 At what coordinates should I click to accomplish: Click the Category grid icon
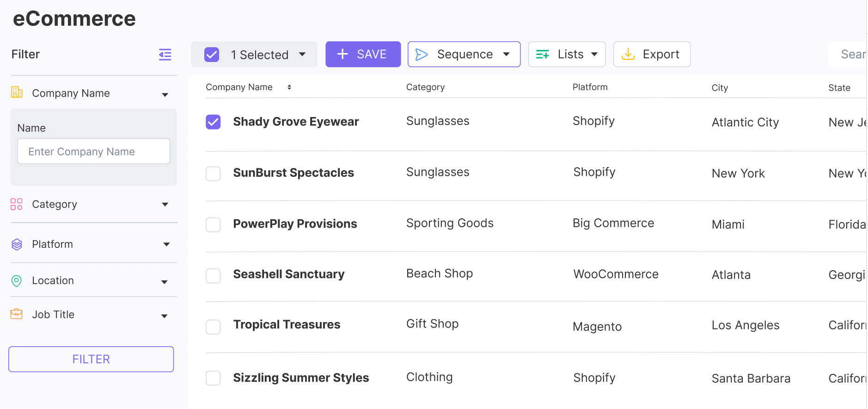coord(17,204)
